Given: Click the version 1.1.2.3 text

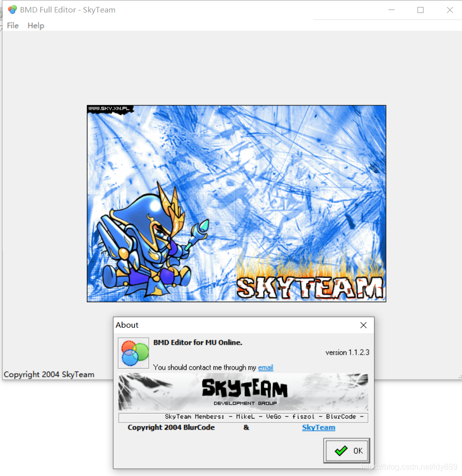Looking at the screenshot, I should (x=347, y=353).
